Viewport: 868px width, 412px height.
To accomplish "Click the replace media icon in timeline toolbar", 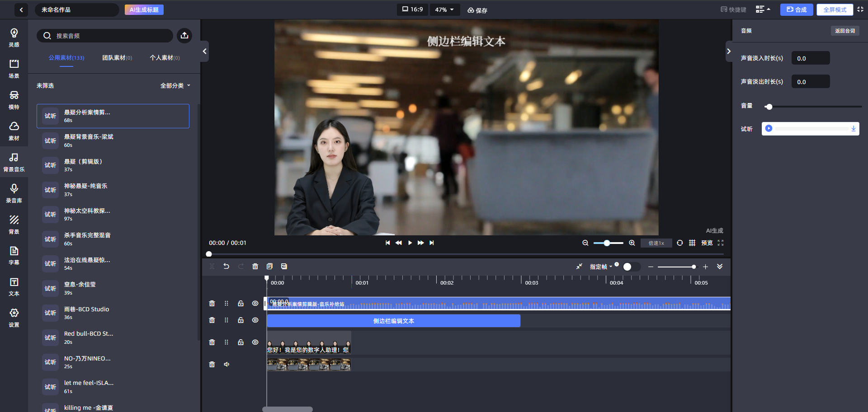I will pos(284,267).
